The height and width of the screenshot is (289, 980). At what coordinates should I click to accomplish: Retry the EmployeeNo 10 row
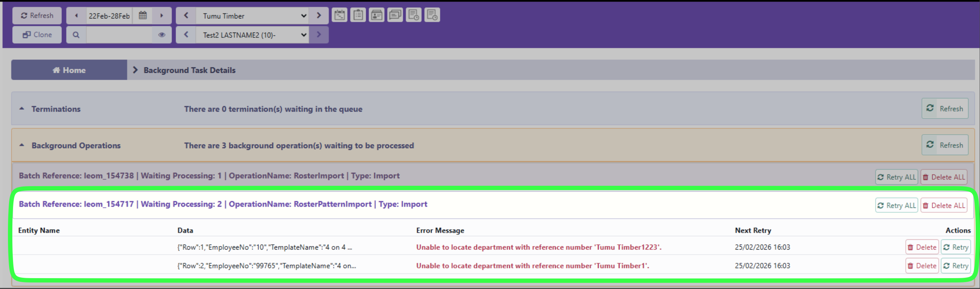click(956, 247)
